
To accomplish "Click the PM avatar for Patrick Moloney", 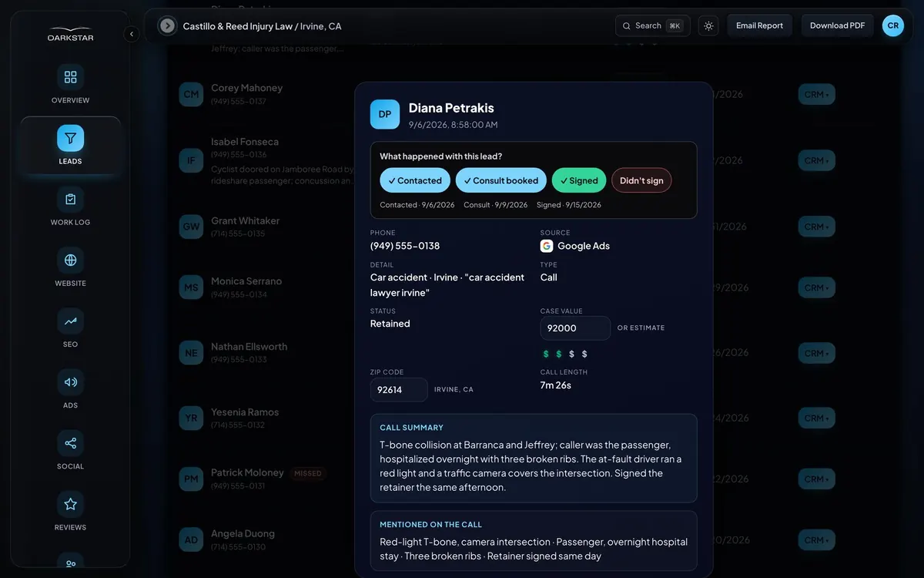I will pos(191,479).
